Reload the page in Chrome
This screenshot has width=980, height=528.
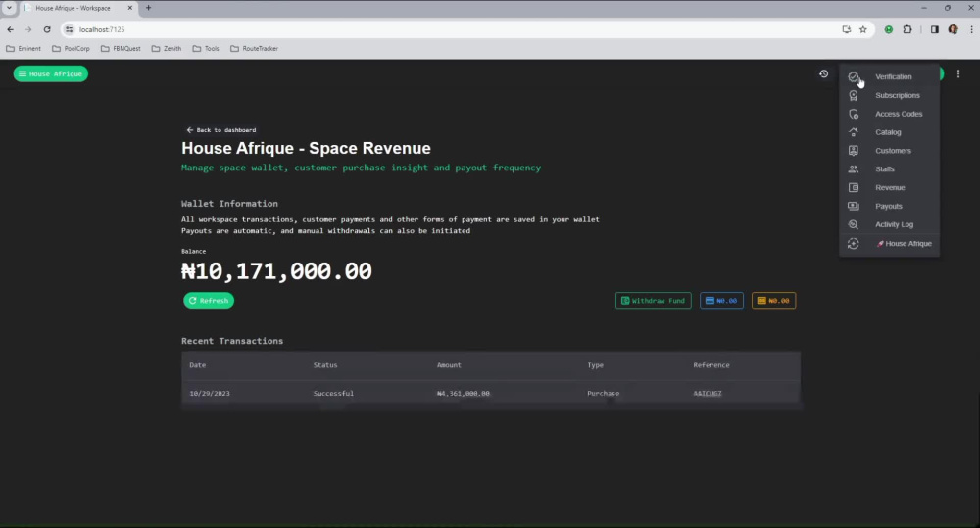pos(47,29)
